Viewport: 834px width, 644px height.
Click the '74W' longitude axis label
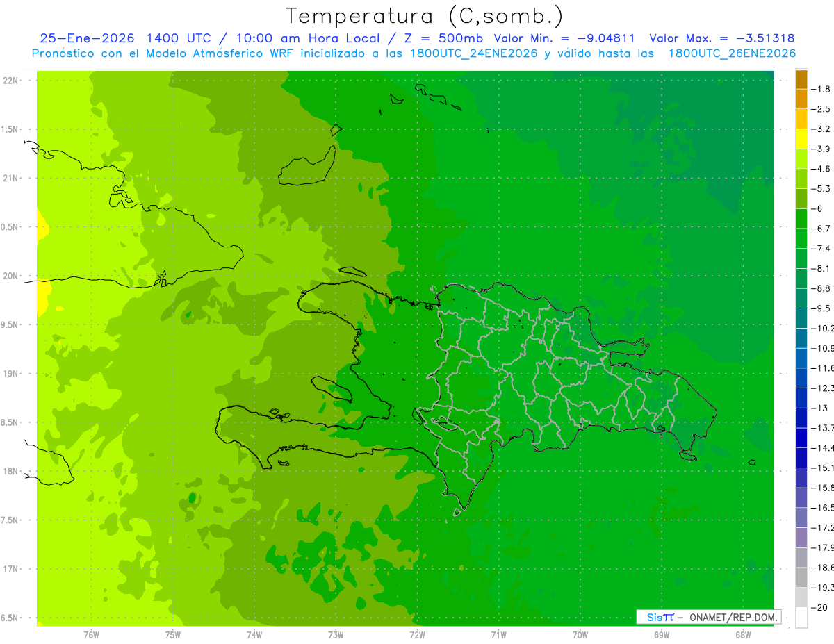pos(254,634)
